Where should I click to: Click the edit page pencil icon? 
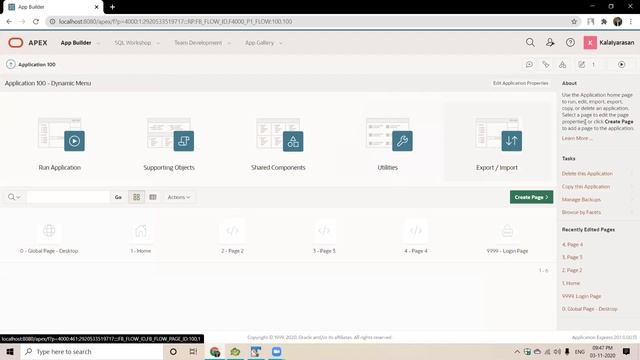(582, 64)
